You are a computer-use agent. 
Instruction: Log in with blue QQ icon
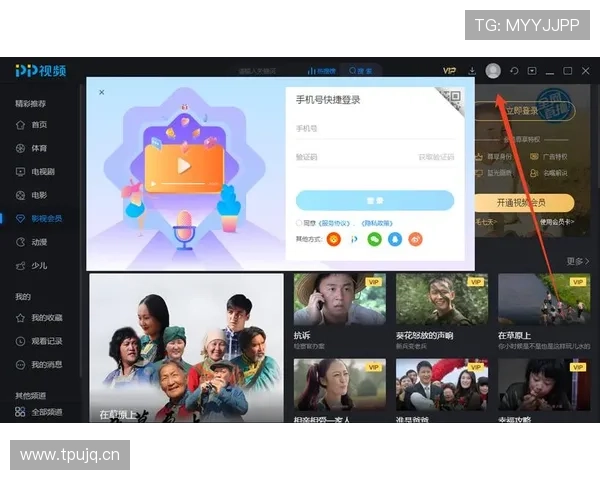(395, 240)
